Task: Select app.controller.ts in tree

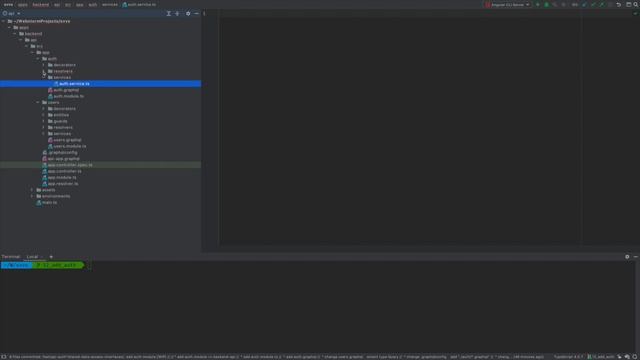Action: click(x=64, y=171)
